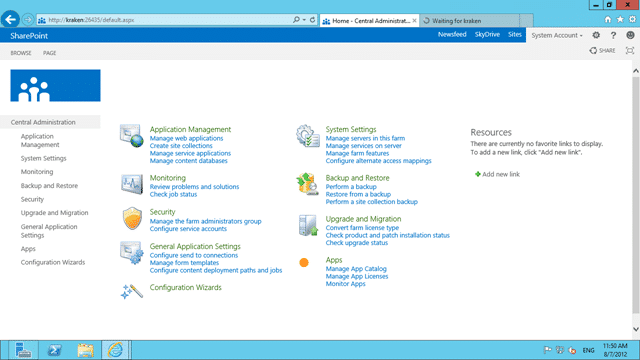Click Add new link under Resources
Viewport: 640px width, 360px height.
[x=498, y=174]
